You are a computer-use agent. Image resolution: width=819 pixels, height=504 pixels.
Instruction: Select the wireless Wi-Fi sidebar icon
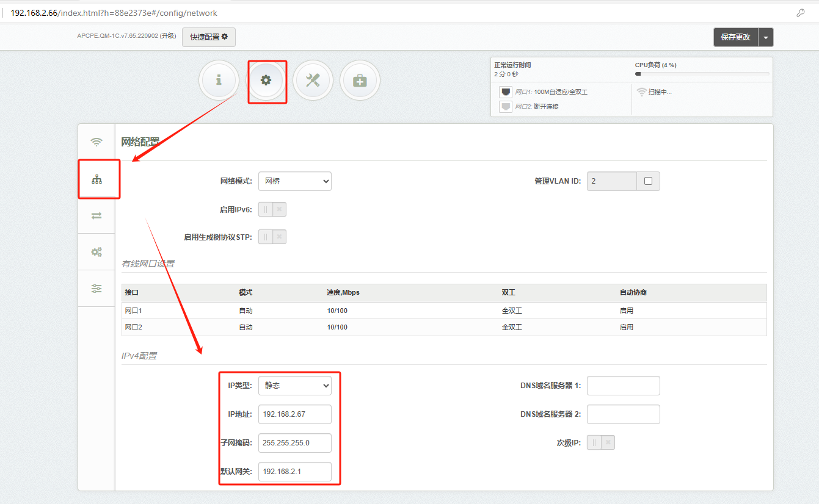click(96, 142)
